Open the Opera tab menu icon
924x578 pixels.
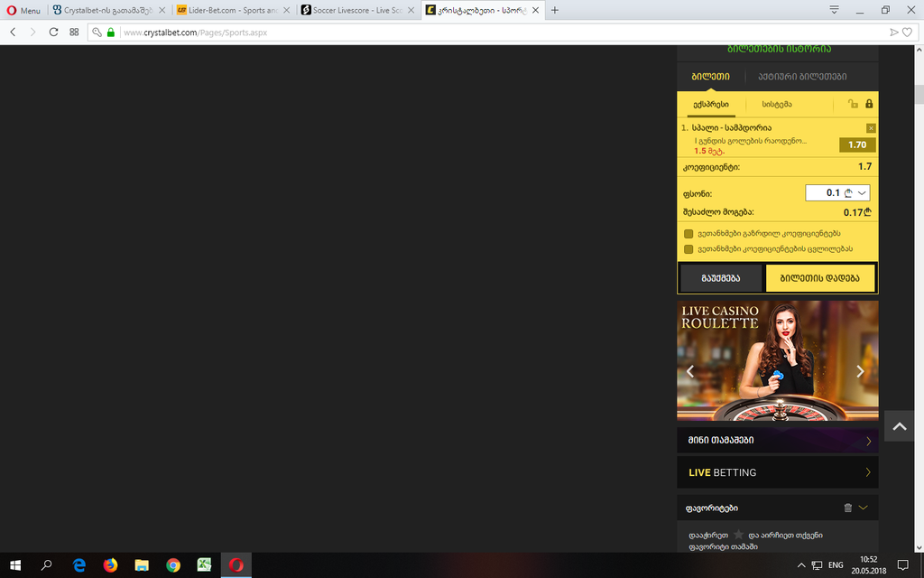coord(834,10)
